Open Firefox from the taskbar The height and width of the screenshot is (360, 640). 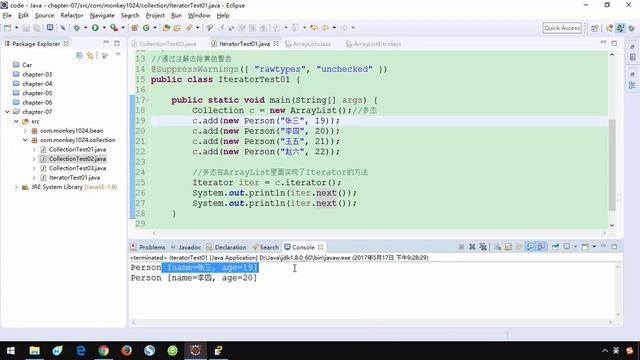[x=127, y=351]
